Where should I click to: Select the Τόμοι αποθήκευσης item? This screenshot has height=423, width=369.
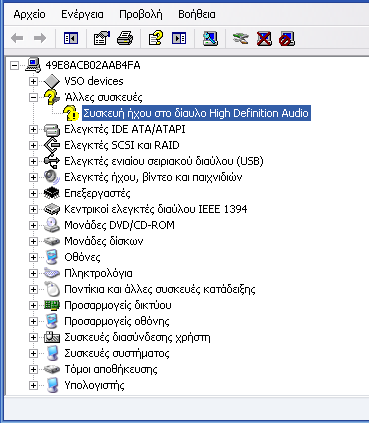pos(111,369)
